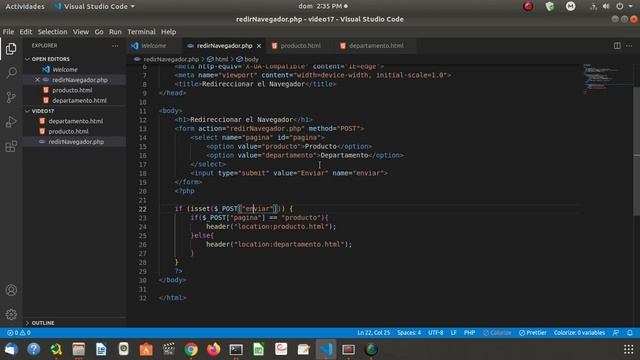Show applications grid button
Viewport: 640px width, 360px height.
pos(629,349)
